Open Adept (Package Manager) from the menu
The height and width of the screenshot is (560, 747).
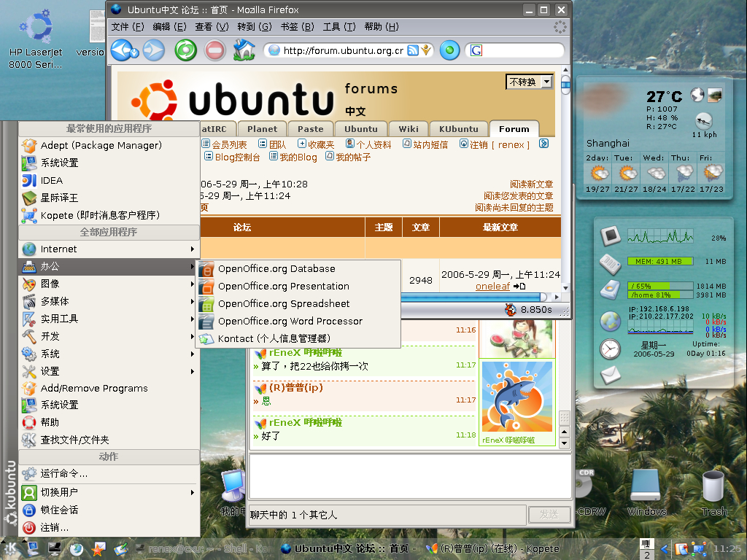pos(109,145)
